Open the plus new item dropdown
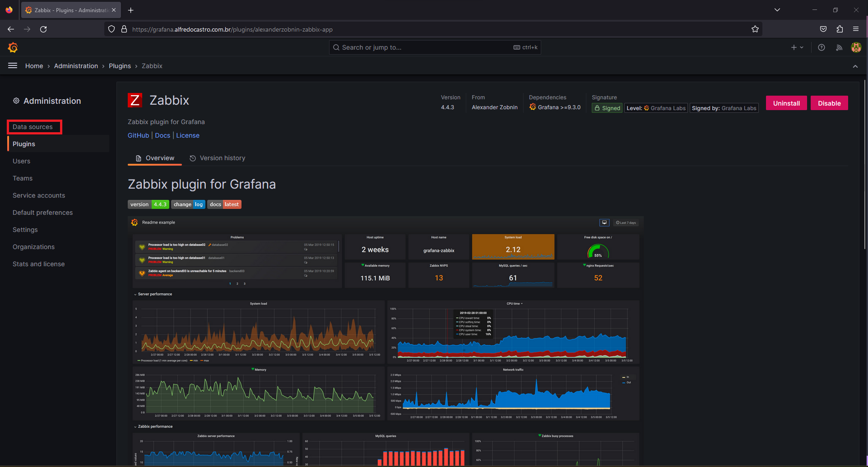 tap(797, 47)
